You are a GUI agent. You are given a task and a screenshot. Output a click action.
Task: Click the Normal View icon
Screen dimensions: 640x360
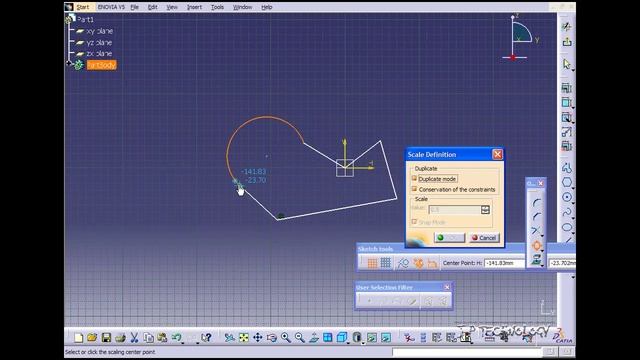[x=313, y=338]
